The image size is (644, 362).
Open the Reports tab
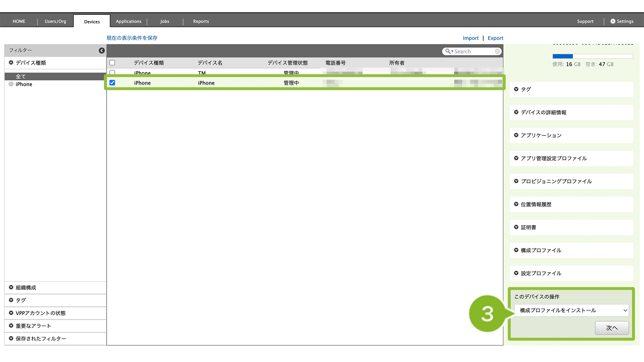click(x=201, y=21)
